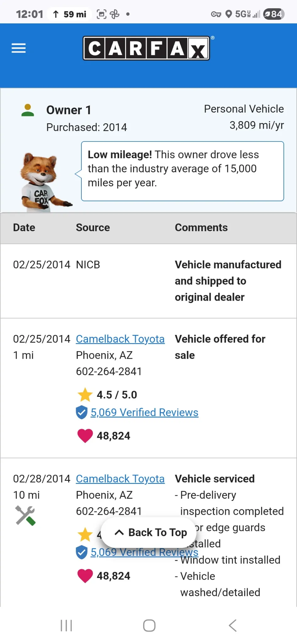Tap the wrench service icon under 10 mi

pyautogui.click(x=25, y=515)
